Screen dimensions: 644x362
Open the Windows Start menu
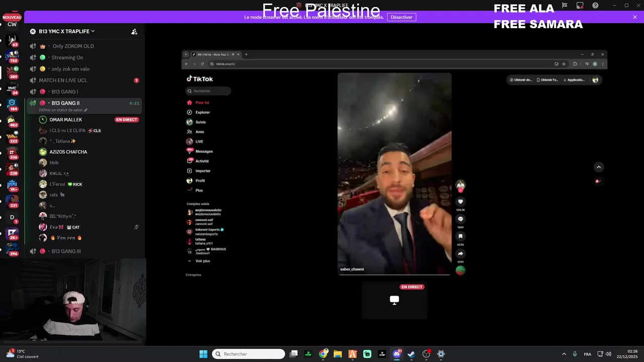tap(203, 354)
